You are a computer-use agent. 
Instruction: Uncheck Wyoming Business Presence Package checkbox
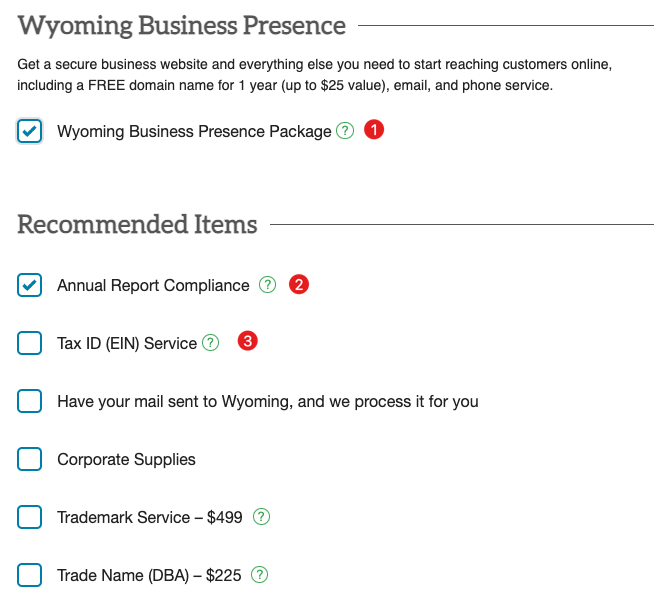click(x=29, y=131)
